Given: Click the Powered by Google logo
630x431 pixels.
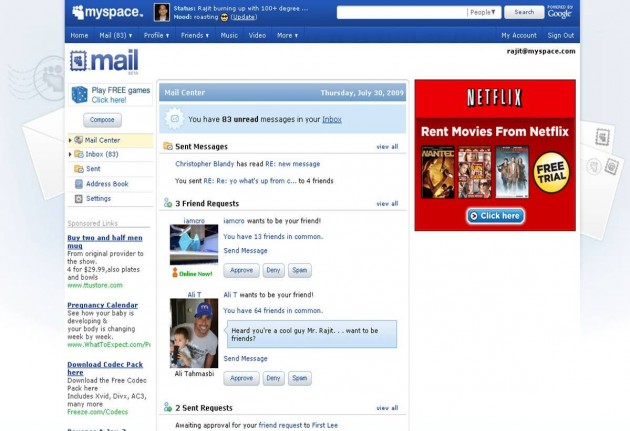Looking at the screenshot, I should point(560,12).
